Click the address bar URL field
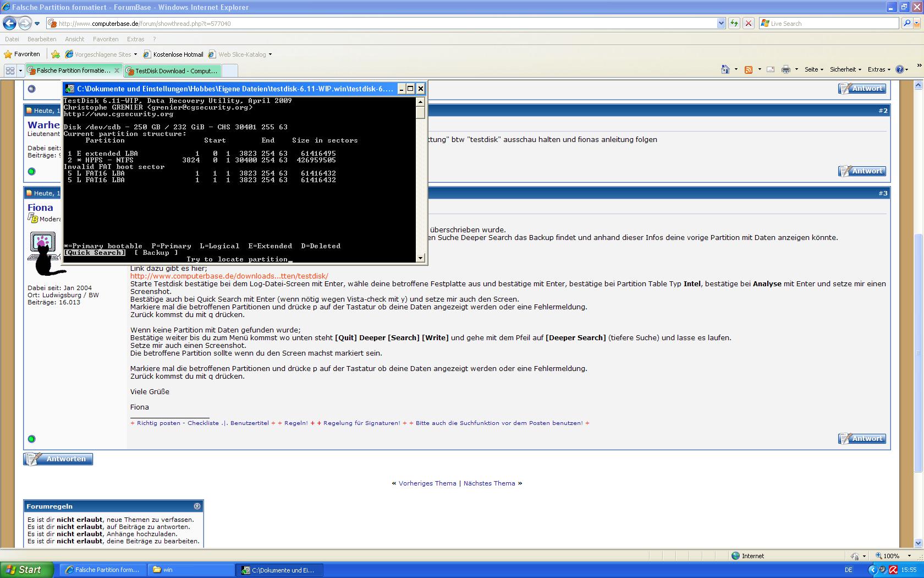This screenshot has height=578, width=924. 382,24
